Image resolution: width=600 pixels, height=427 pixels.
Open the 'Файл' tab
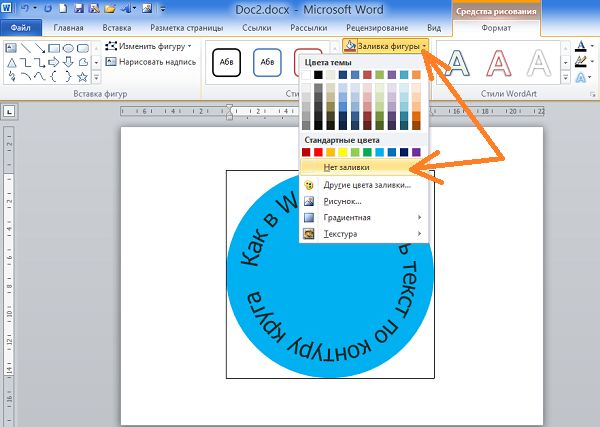point(20,30)
